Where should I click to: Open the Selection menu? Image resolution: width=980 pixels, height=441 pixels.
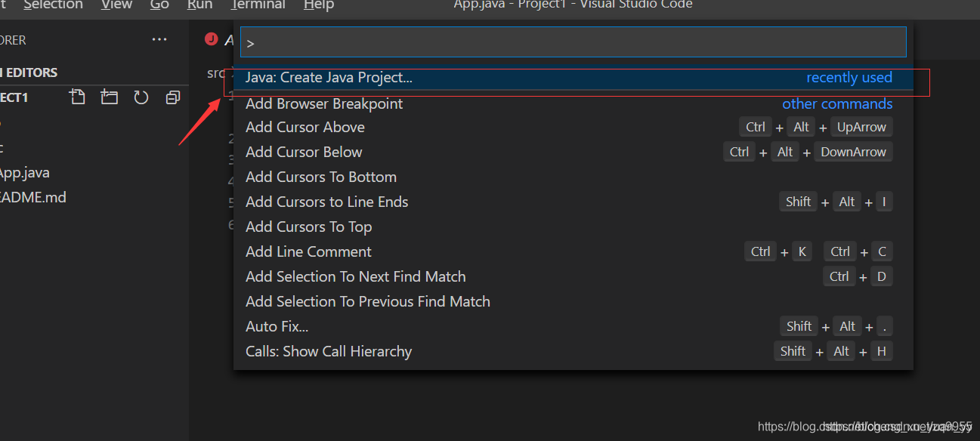[x=53, y=5]
